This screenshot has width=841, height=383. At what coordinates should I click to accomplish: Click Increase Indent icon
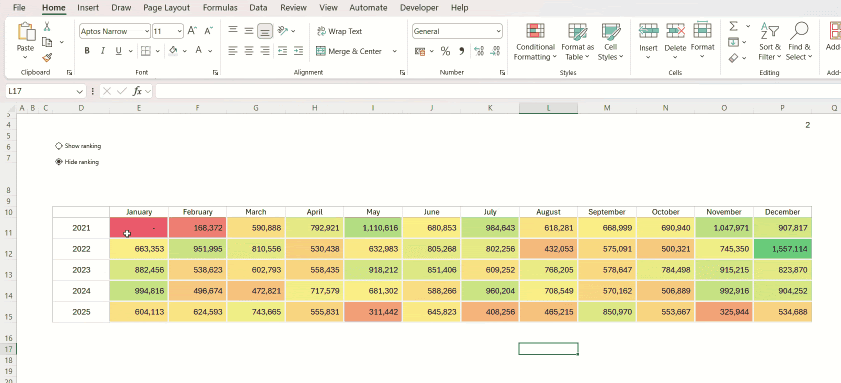[299, 51]
